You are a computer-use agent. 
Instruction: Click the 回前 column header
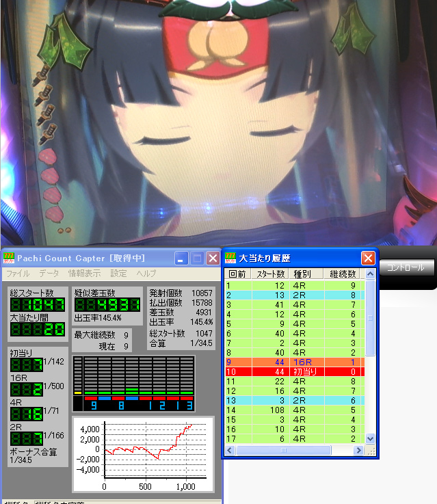[x=238, y=274]
